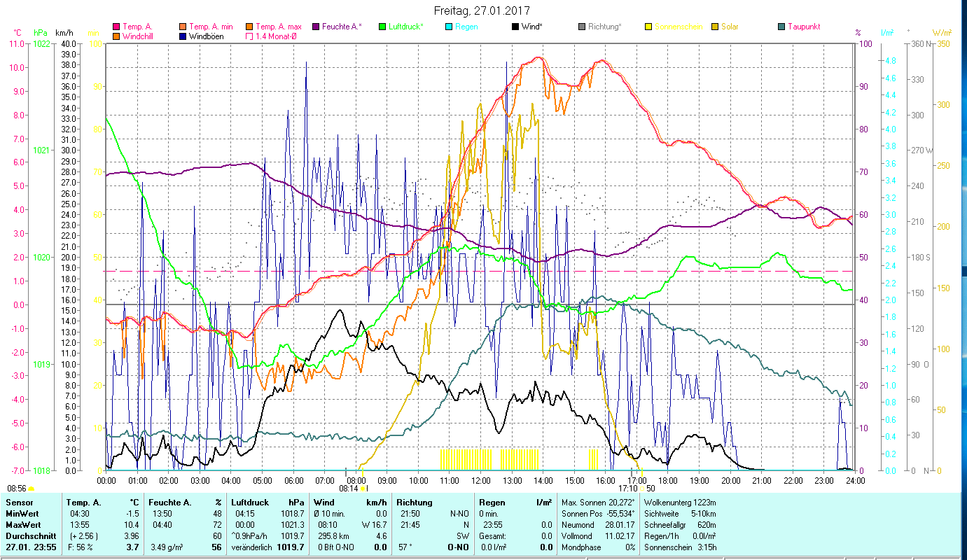Click the 'Windböen' legend label
The height and width of the screenshot is (560, 967).
[x=207, y=36]
